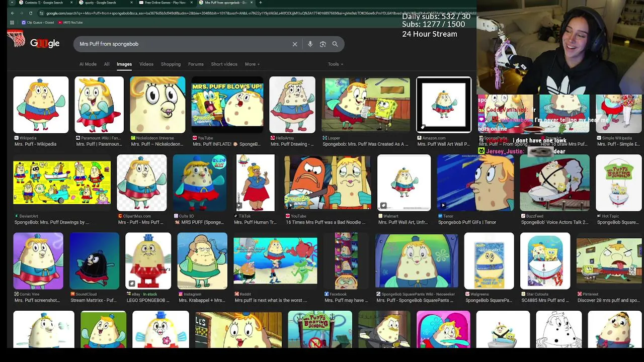Go back using the browser back arrow
Image resolution: width=644 pixels, height=362 pixels.
(12, 13)
